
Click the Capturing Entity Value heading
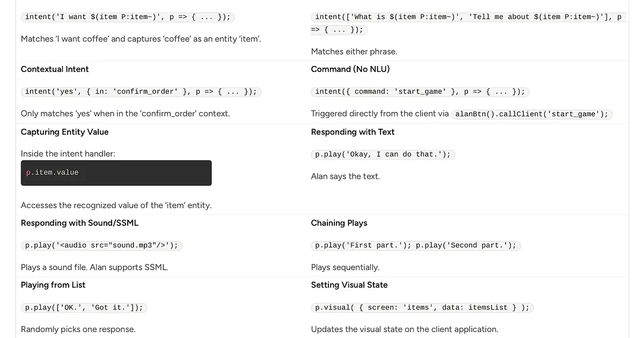pyautogui.click(x=64, y=132)
